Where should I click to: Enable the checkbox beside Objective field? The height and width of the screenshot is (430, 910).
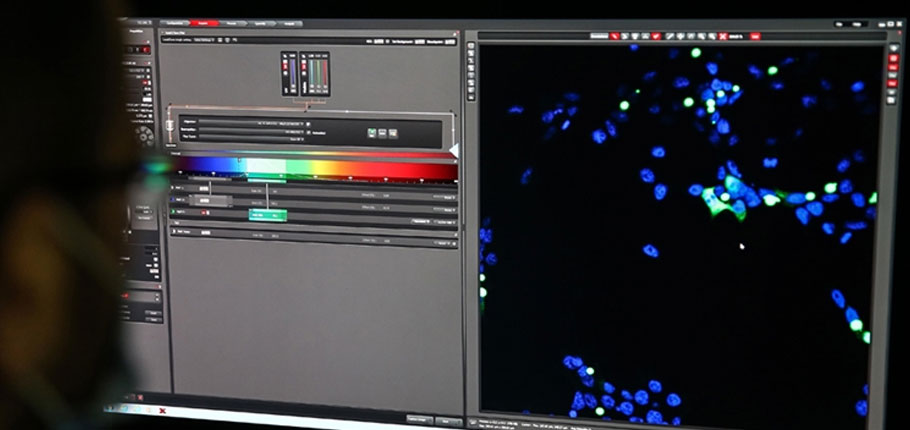click(309, 123)
